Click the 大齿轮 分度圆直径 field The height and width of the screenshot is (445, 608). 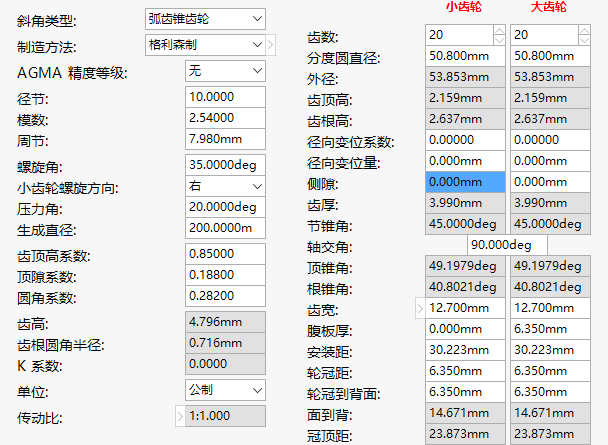[551, 56]
